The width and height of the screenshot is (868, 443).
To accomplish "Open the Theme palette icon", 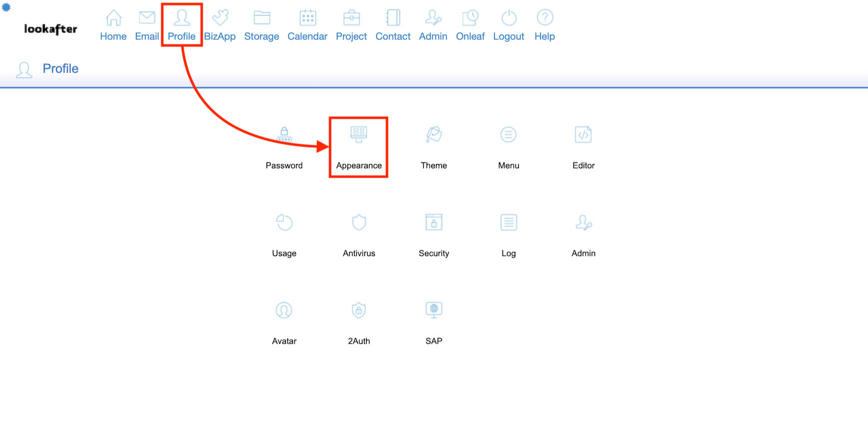I will [x=434, y=135].
